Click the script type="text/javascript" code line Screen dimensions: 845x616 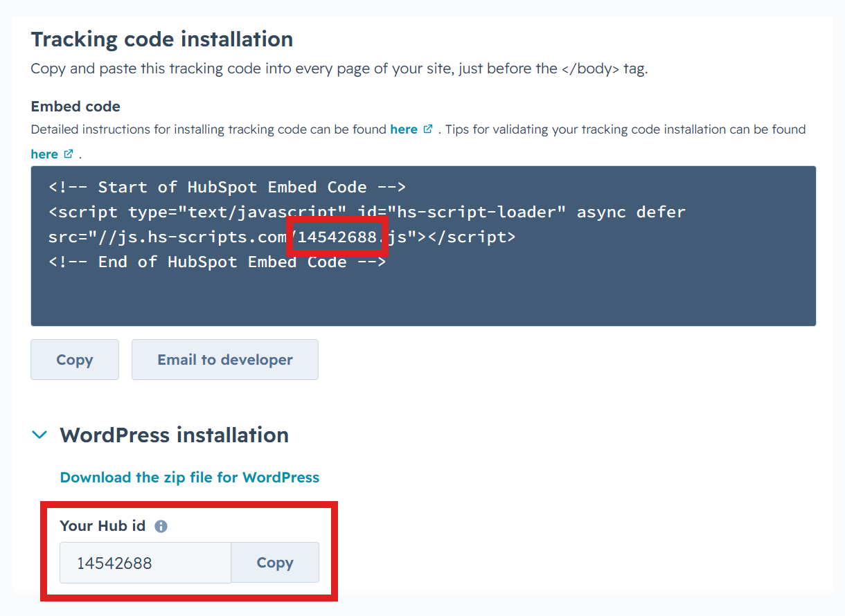click(367, 212)
